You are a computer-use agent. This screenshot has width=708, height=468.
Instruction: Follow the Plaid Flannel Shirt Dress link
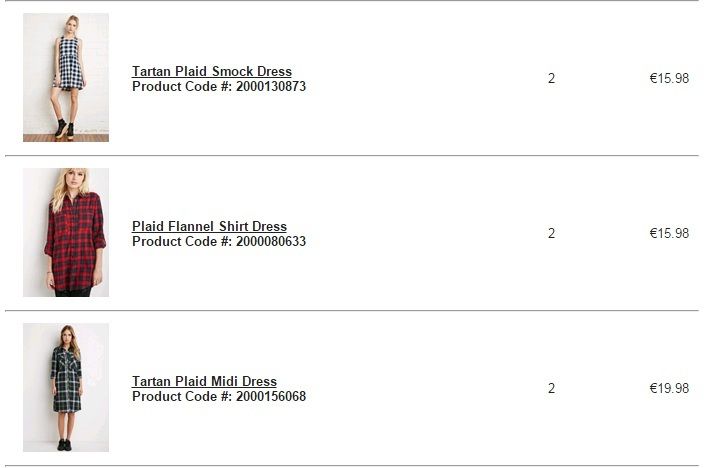[209, 226]
